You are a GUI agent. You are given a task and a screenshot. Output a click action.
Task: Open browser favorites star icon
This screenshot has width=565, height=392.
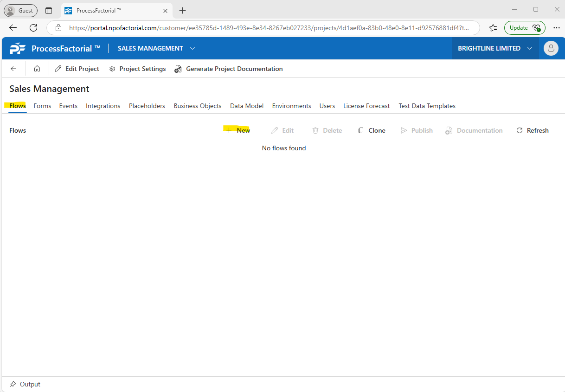click(x=493, y=28)
